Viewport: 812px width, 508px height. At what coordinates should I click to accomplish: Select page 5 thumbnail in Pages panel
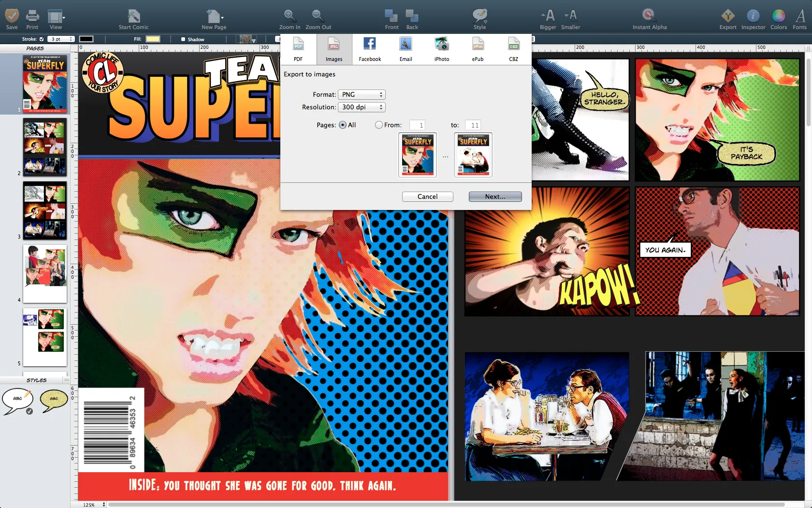(45, 337)
